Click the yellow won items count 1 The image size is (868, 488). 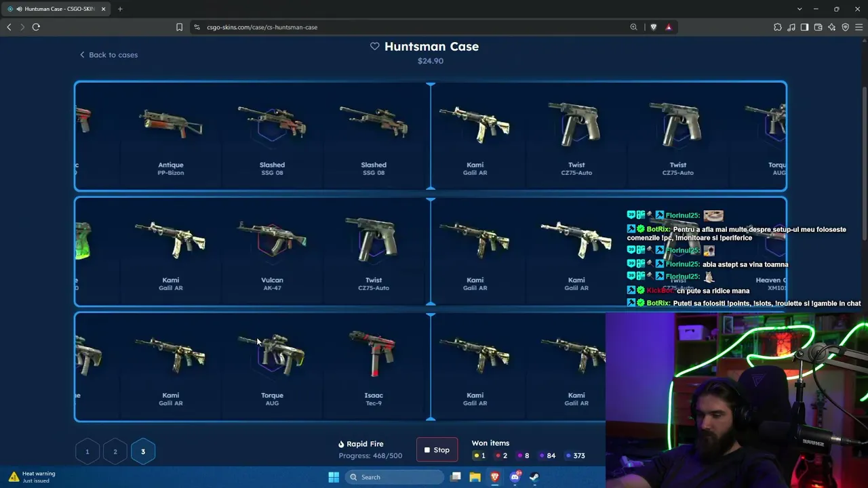pyautogui.click(x=479, y=455)
